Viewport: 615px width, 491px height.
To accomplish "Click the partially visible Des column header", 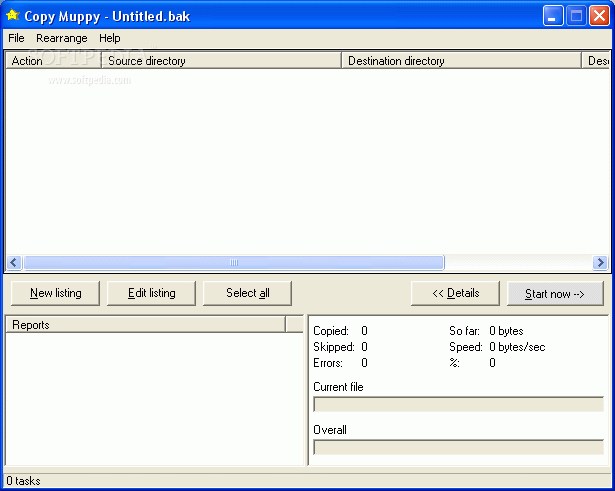I will tap(596, 60).
